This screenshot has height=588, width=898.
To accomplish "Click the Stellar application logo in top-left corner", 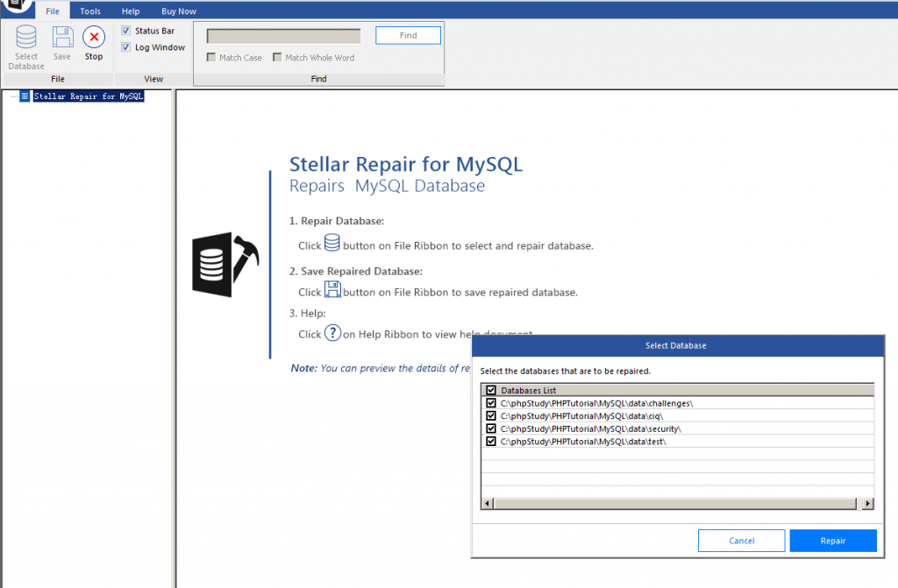I will (14, 5).
